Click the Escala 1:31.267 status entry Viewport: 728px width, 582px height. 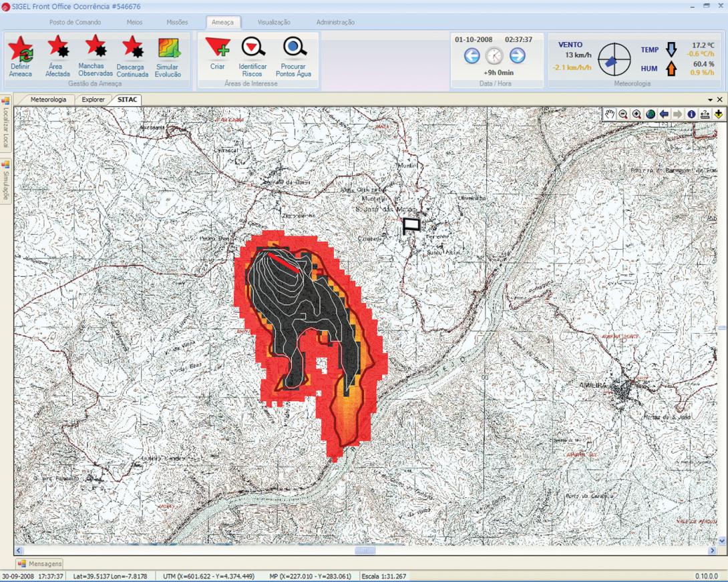383,576
